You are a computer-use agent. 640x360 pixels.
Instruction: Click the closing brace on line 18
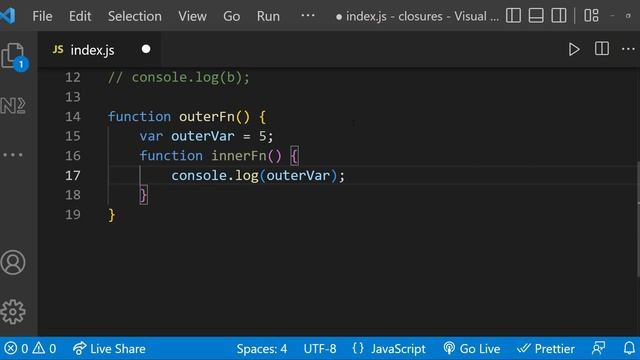[143, 195]
